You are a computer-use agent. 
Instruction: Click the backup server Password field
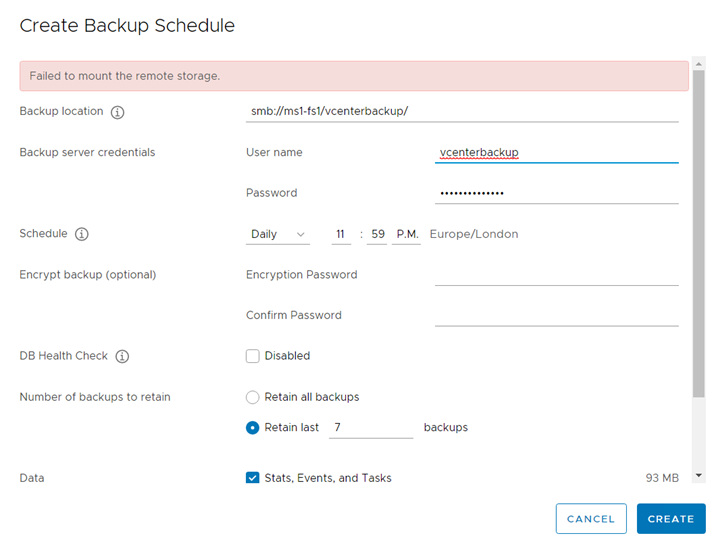click(x=557, y=193)
